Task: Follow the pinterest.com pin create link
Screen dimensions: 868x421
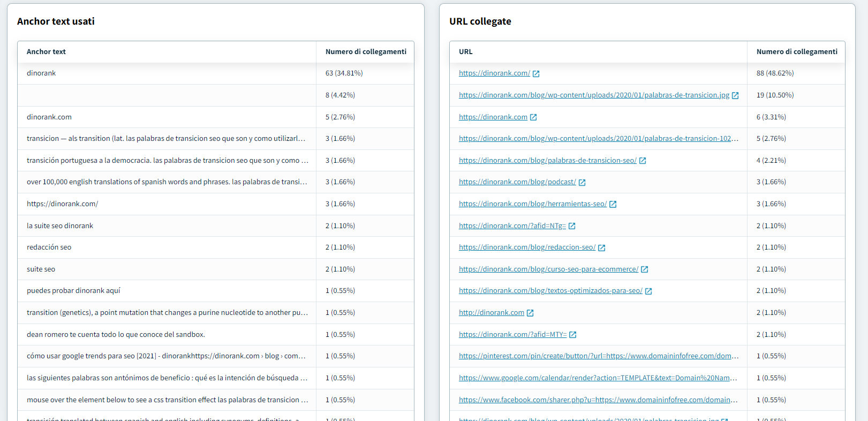Action: (x=598, y=356)
